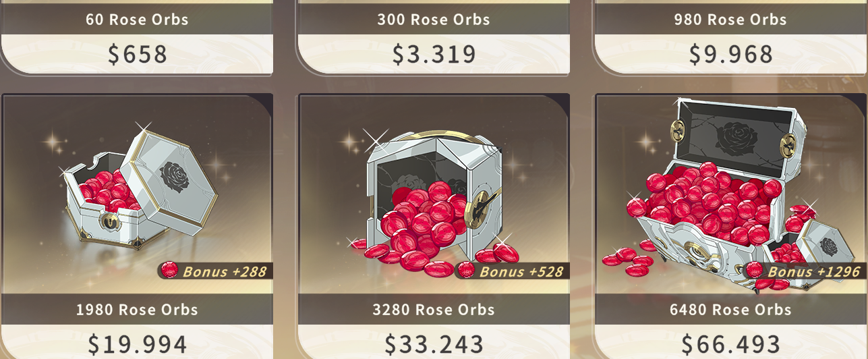Buy 300 Rose Orbs for $3.319
This screenshot has width=868, height=359.
pyautogui.click(x=434, y=54)
